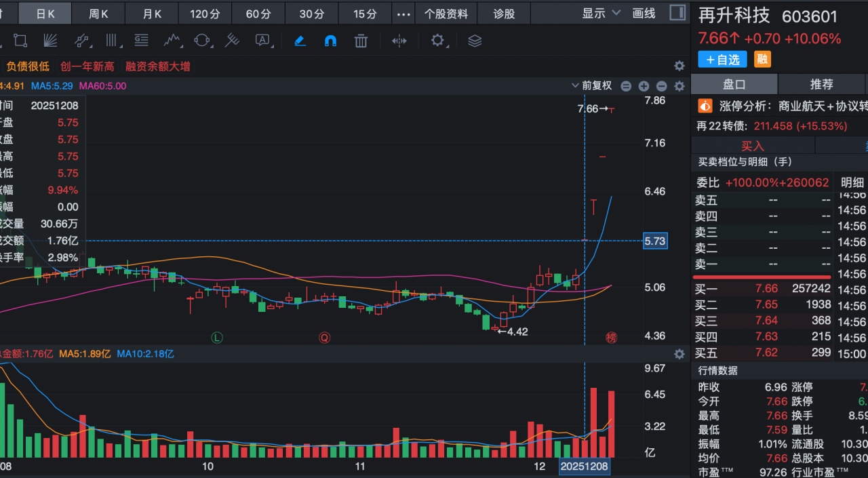Select the text annotation tool

[x=263, y=41]
